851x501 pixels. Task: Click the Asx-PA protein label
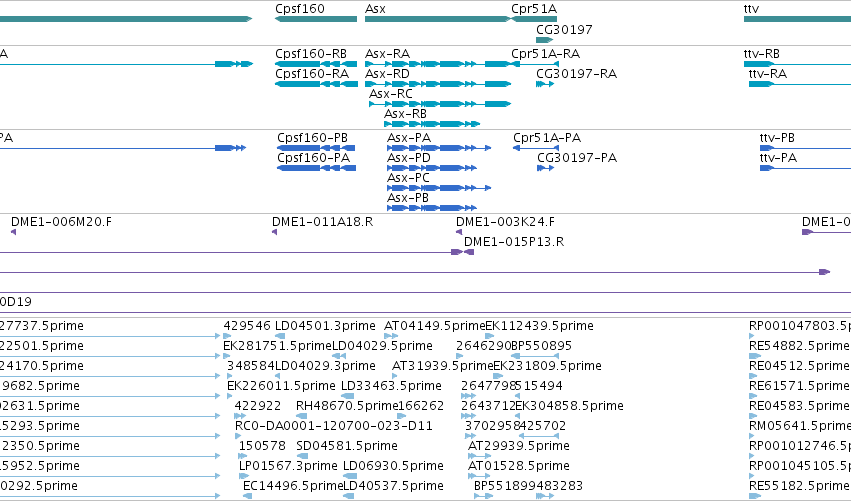point(409,138)
